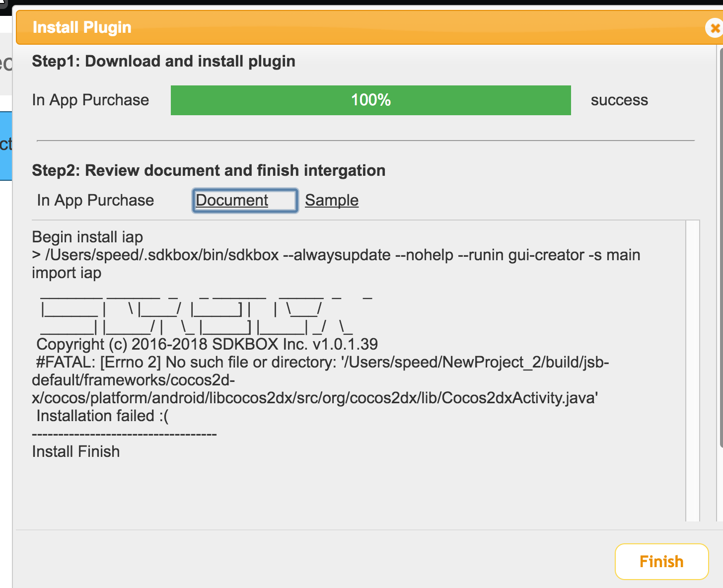Viewport: 723px width, 588px height.
Task: Click the sdkbox command line in log
Action: (336, 255)
